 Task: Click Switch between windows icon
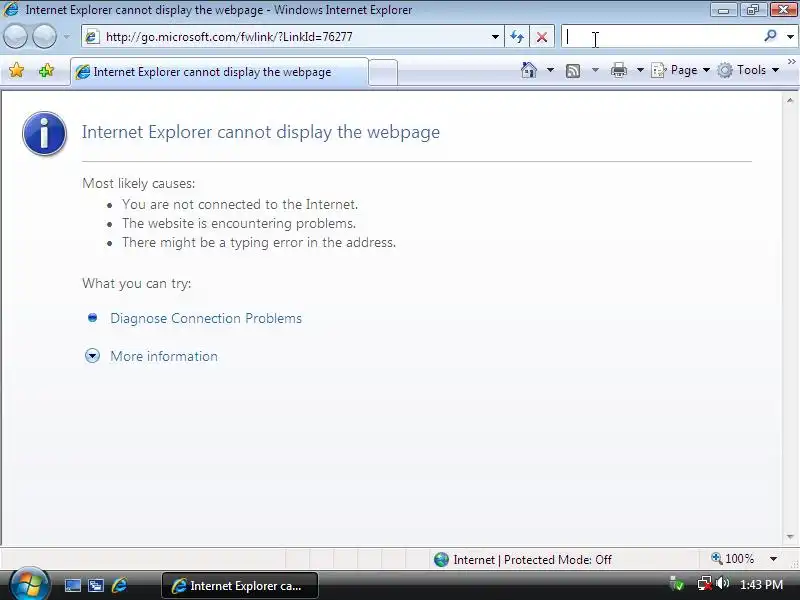(96, 585)
